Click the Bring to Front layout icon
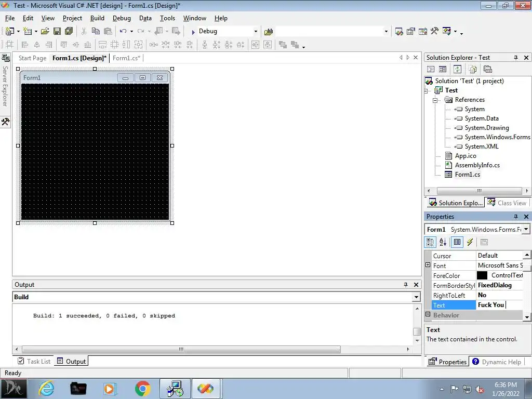532x399 pixels. [283, 45]
